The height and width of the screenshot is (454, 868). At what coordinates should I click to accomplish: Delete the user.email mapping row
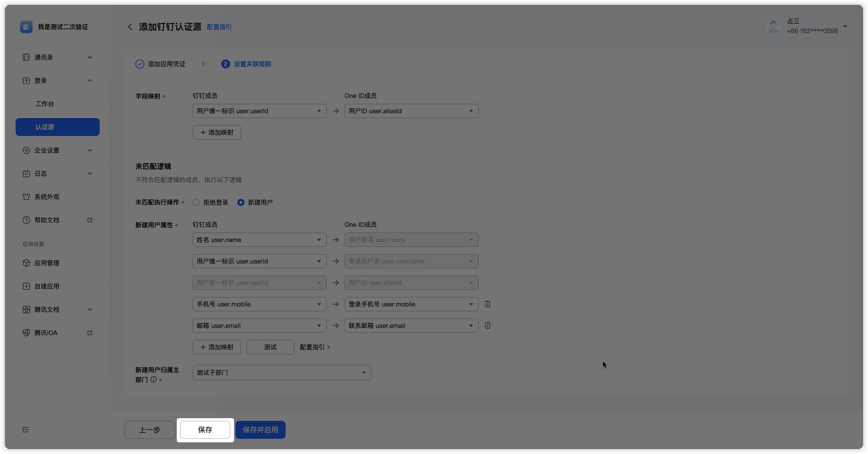(487, 326)
